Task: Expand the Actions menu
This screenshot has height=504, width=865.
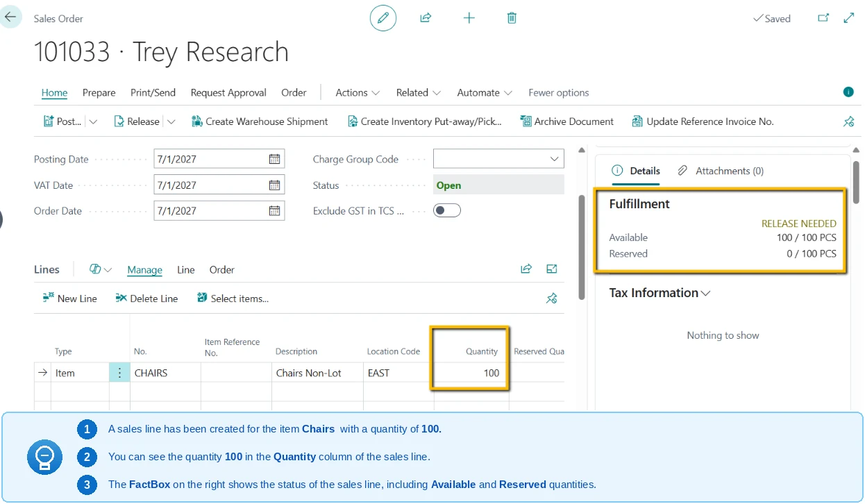Action: coord(358,92)
